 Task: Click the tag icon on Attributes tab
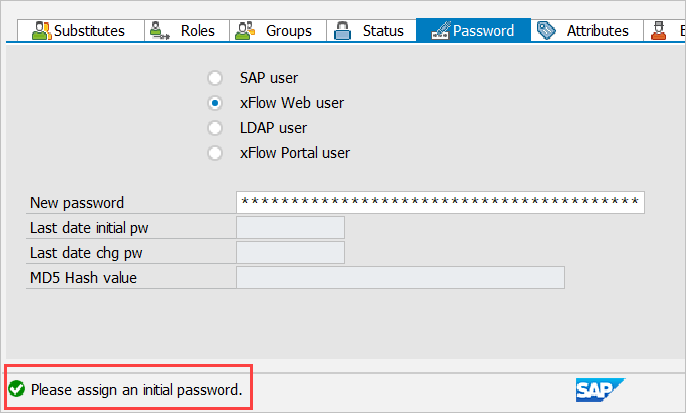[x=546, y=30]
